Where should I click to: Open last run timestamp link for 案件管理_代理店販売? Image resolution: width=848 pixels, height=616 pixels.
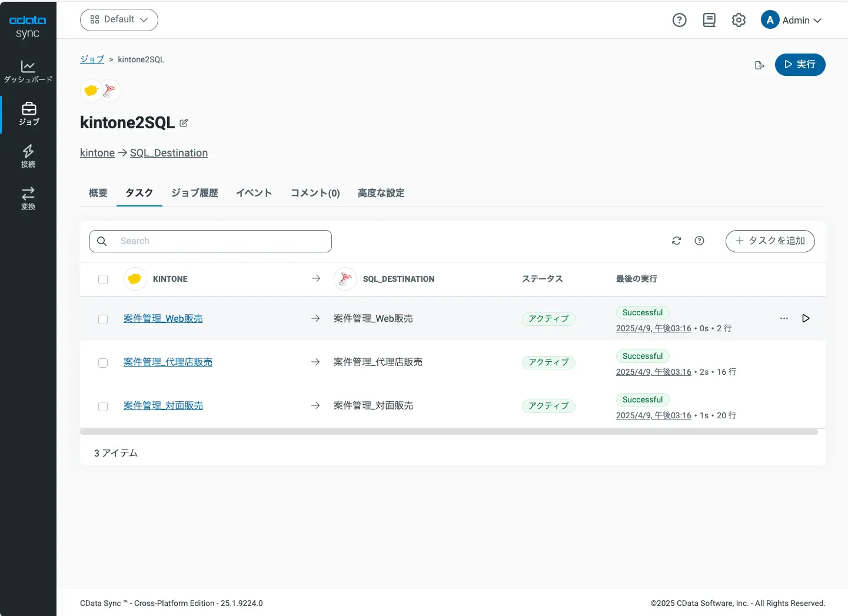pos(654,372)
